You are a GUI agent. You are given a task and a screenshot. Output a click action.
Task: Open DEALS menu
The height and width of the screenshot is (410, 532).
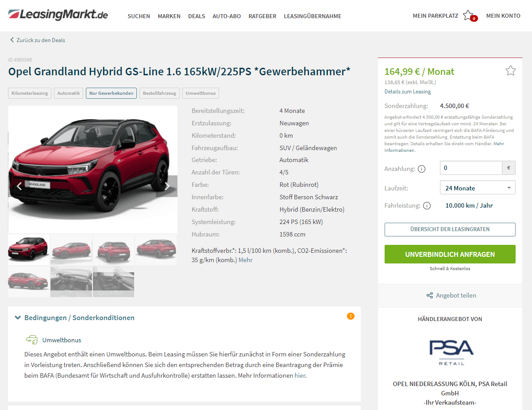(197, 16)
